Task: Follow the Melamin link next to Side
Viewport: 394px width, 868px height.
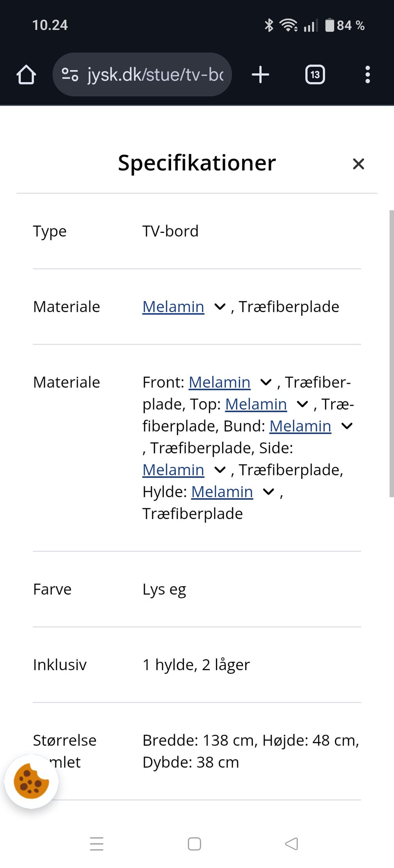Action: coord(173,470)
